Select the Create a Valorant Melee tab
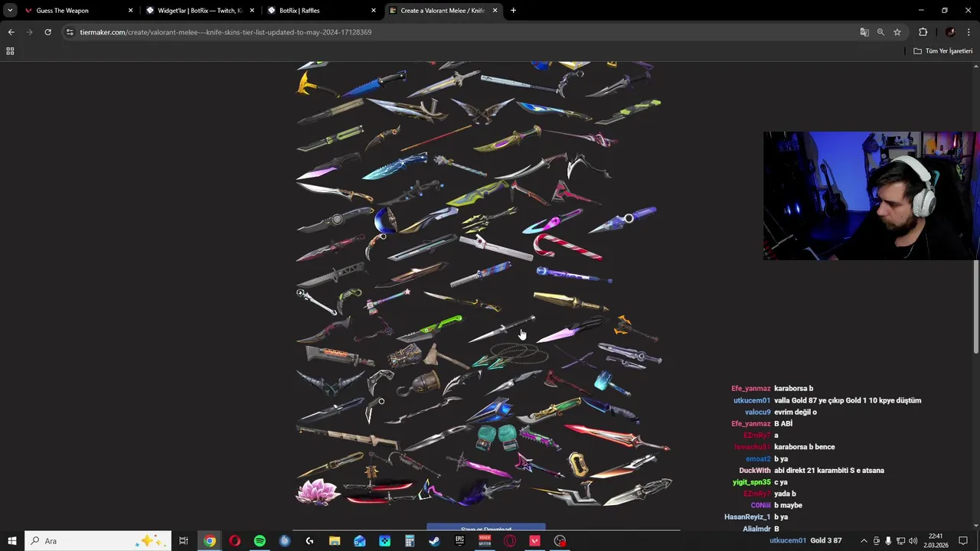 click(x=443, y=11)
